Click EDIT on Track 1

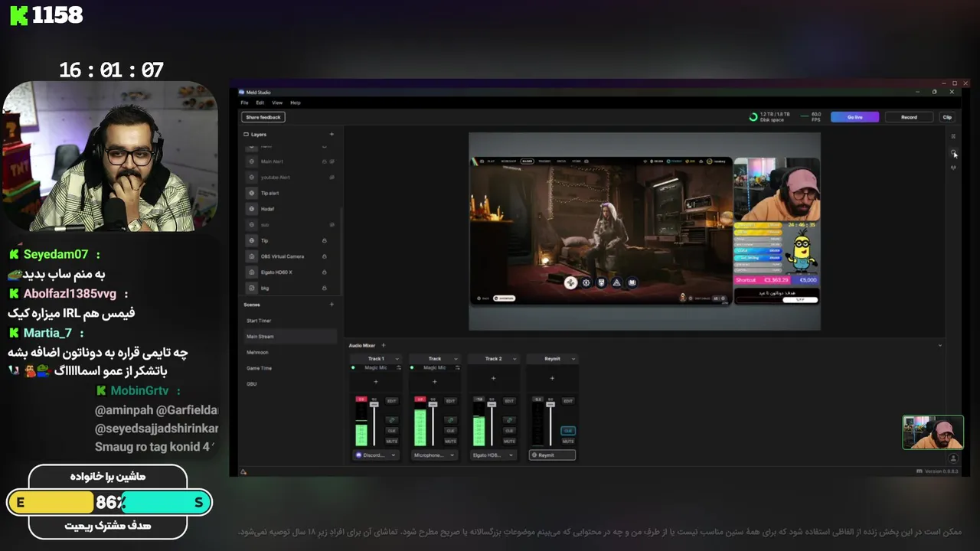392,401
